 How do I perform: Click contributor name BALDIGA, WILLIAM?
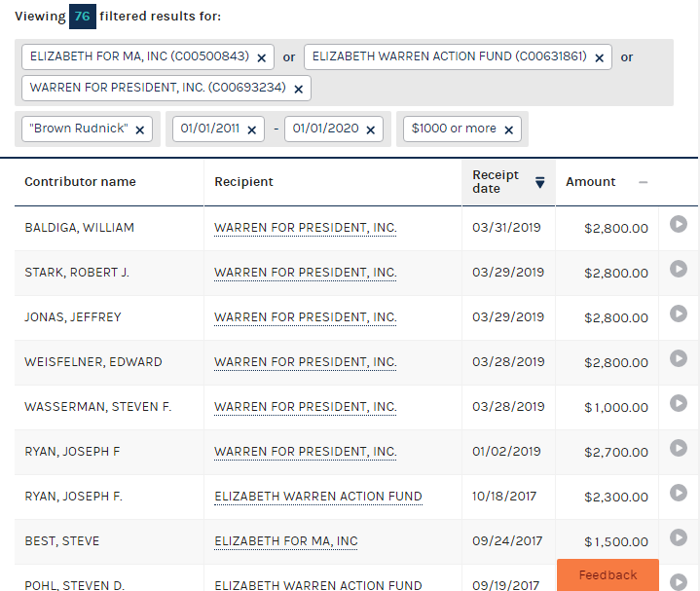point(80,228)
